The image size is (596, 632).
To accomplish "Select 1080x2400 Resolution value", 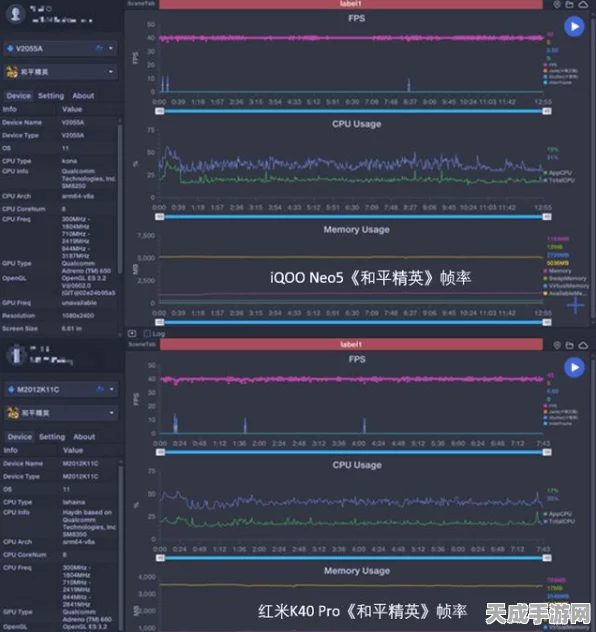I will [x=78, y=316].
